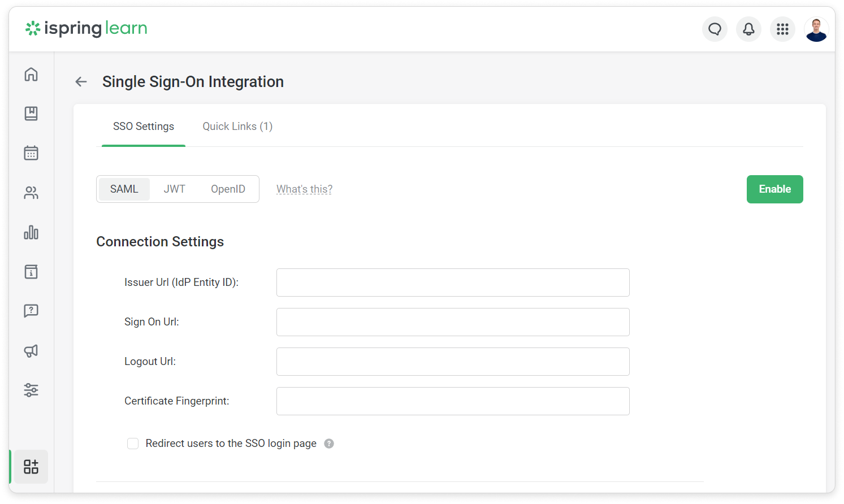
Task: Click the Issuer Url input field
Action: pos(452,283)
